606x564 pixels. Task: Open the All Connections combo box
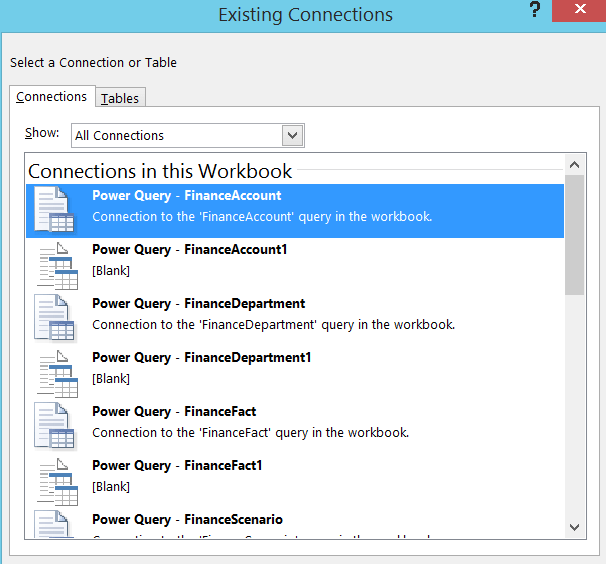click(x=177, y=135)
